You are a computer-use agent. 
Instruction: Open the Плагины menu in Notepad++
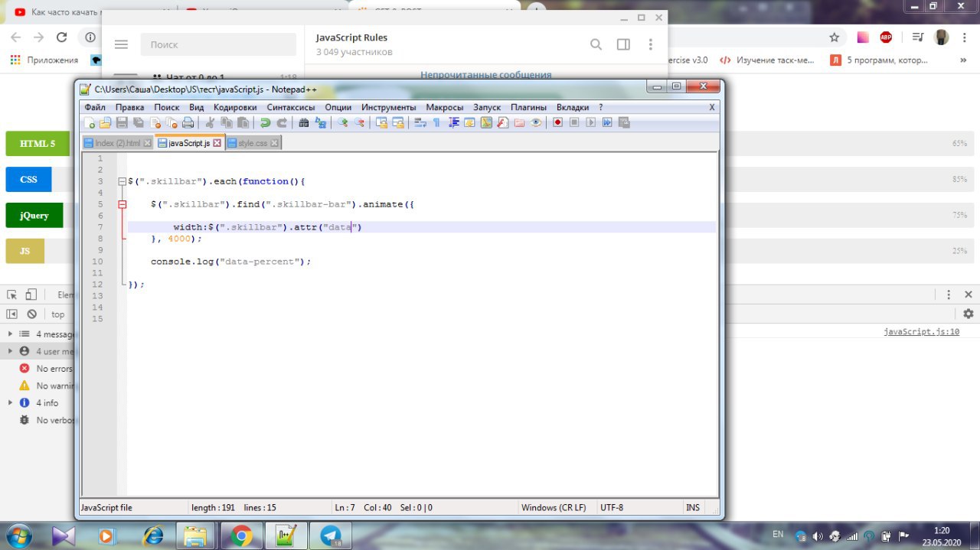coord(528,107)
